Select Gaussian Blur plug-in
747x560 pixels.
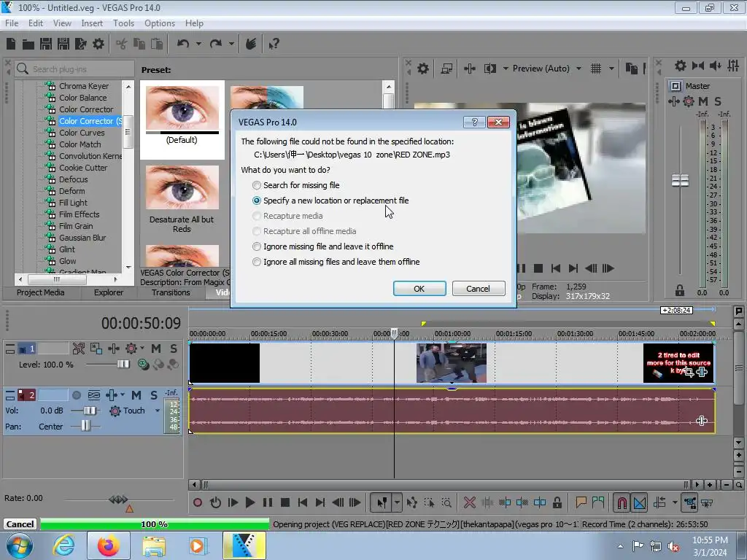click(x=82, y=238)
